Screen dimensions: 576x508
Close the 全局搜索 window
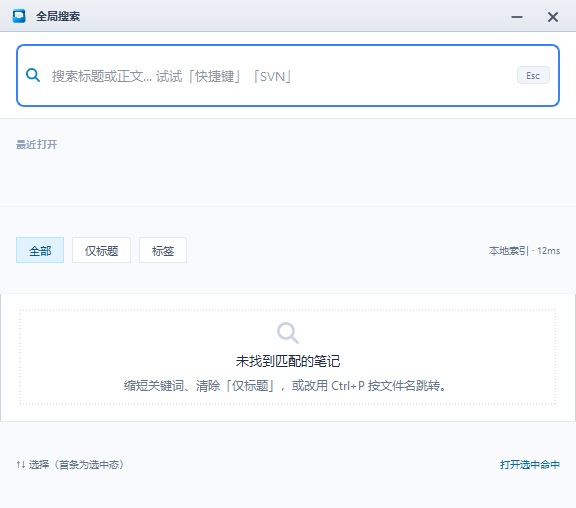click(552, 17)
